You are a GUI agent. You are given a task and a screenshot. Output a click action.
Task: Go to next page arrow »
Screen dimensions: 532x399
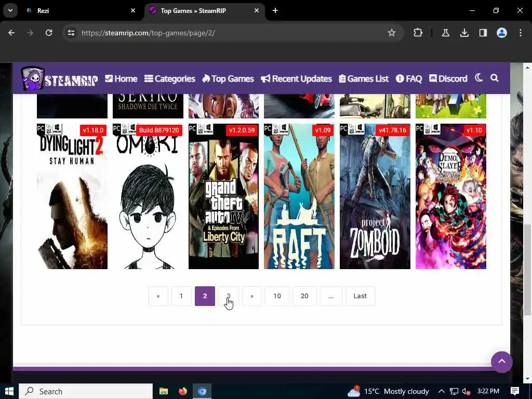pyautogui.click(x=252, y=296)
